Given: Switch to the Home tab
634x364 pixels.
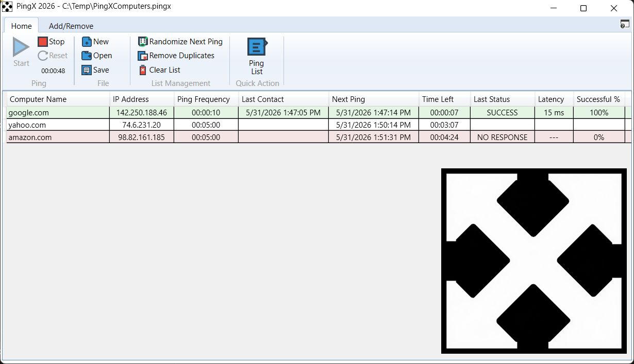Looking at the screenshot, I should (22, 26).
